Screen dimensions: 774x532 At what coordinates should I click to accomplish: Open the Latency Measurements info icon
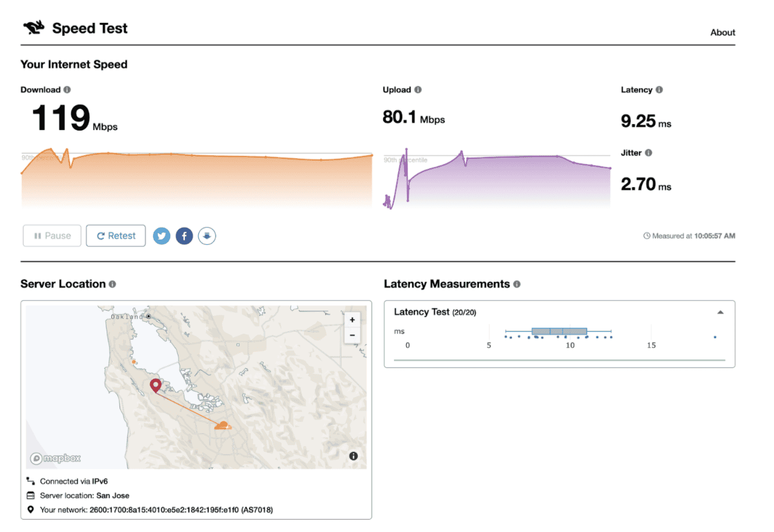517,284
